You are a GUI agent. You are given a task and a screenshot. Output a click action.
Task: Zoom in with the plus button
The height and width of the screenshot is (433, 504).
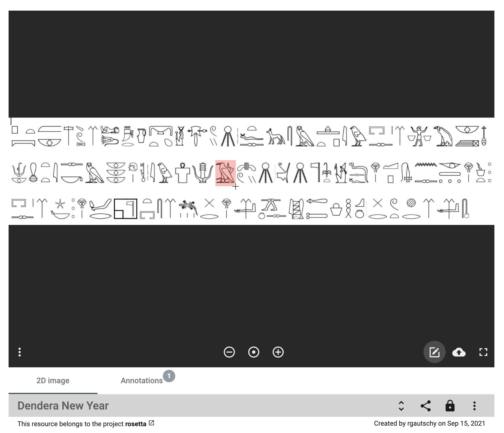pos(278,352)
